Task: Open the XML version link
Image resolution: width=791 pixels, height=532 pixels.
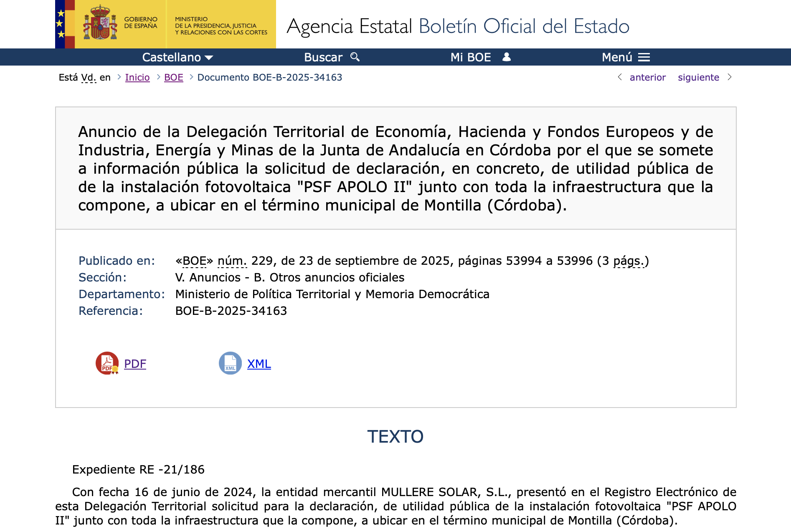Action: [x=259, y=364]
